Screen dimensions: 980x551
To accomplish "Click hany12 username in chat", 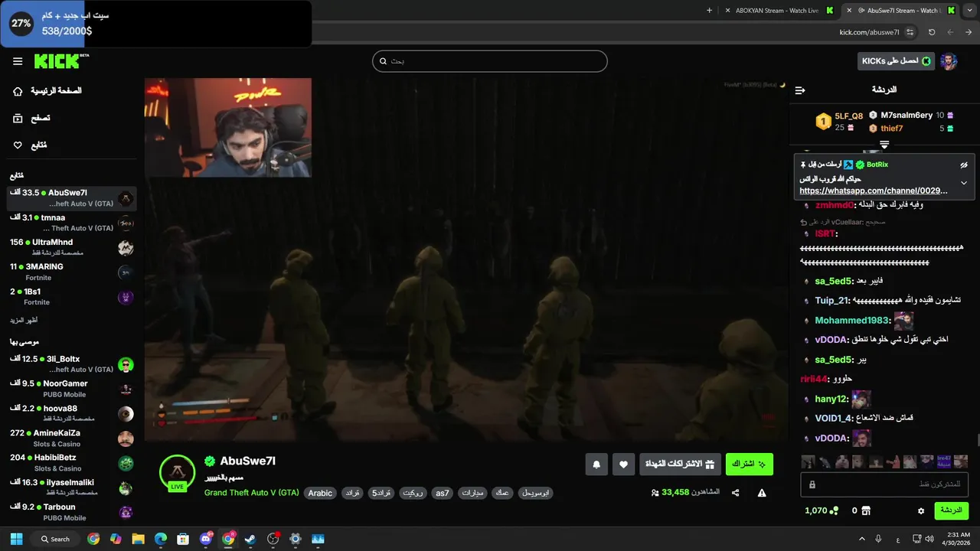I will point(831,399).
